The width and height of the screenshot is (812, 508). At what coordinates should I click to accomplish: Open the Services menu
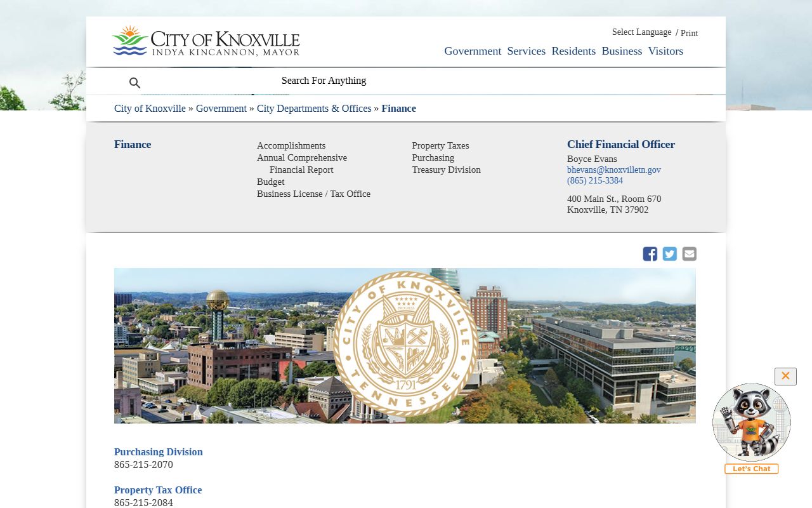(526, 51)
